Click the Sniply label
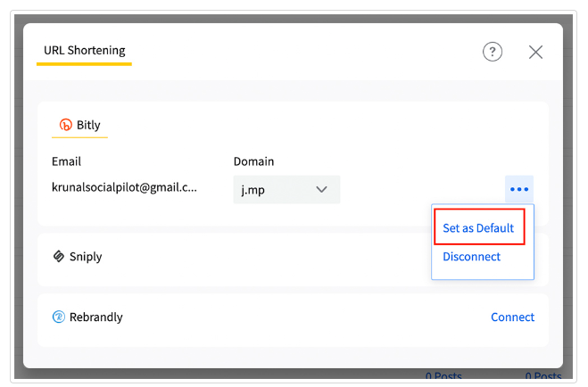 [86, 257]
